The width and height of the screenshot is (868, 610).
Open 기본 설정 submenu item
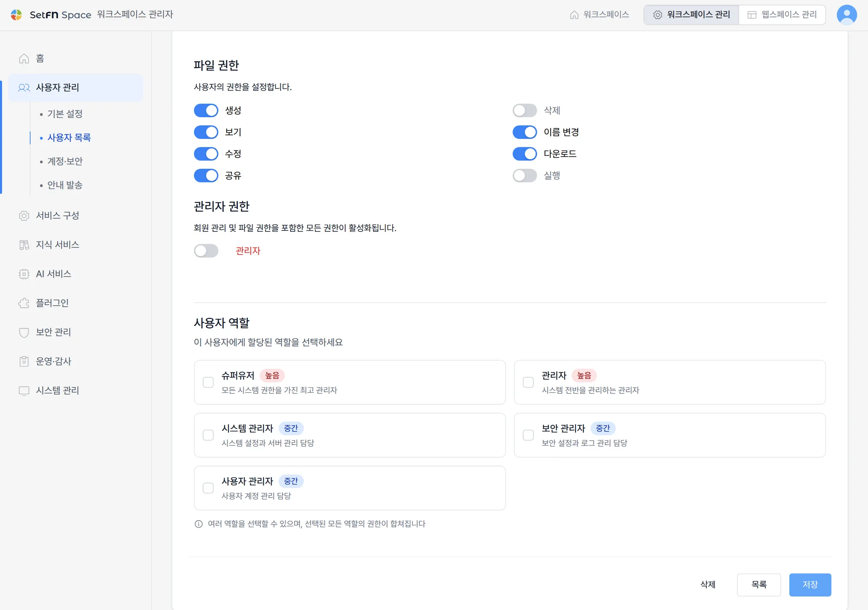65,114
